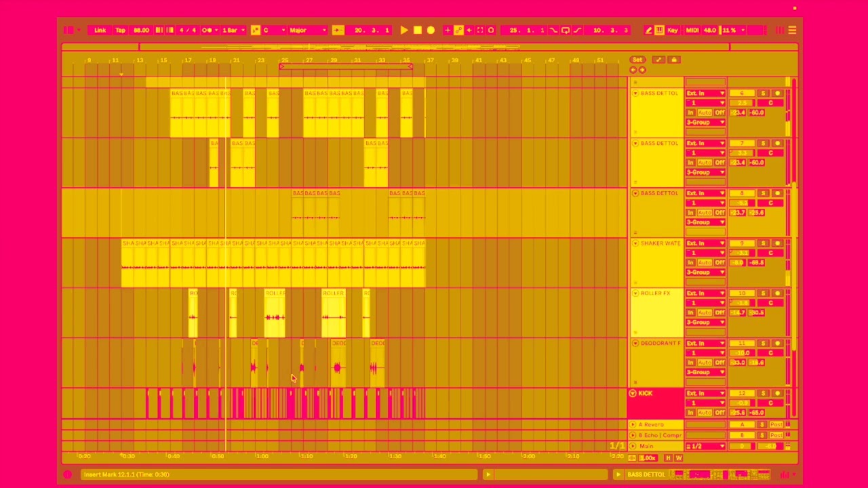Arm the Arrangement Record button
The image size is (868, 488).
[x=431, y=30]
